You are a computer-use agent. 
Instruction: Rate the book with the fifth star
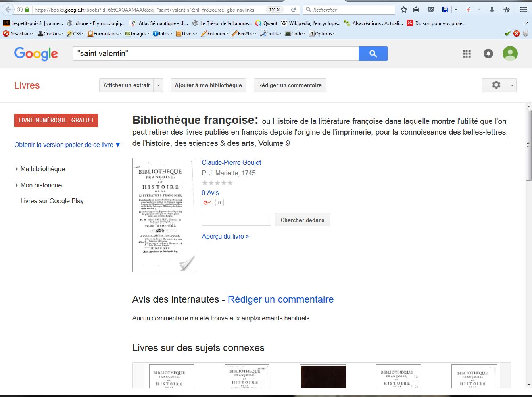pyautogui.click(x=230, y=183)
